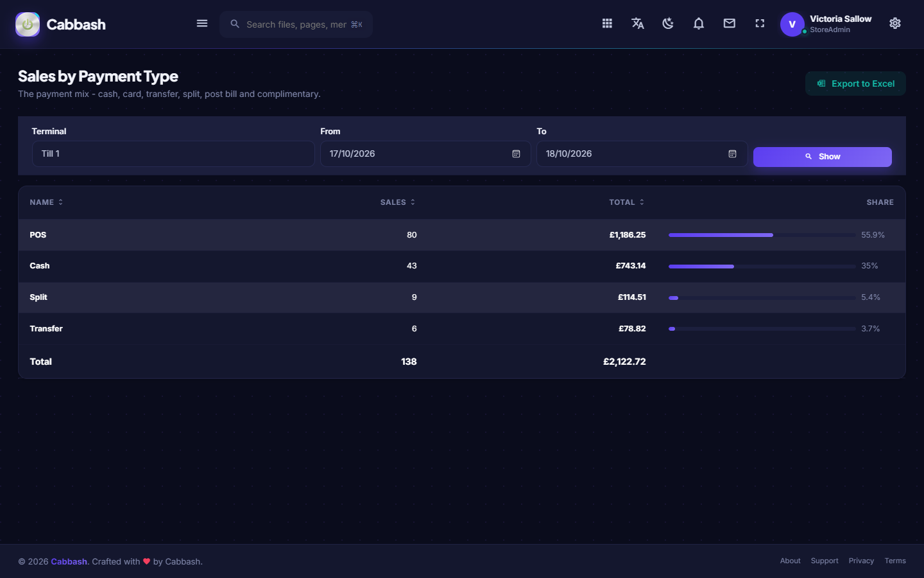Click the £78.82 total value
Screen dimensions: 924x578
(632, 329)
